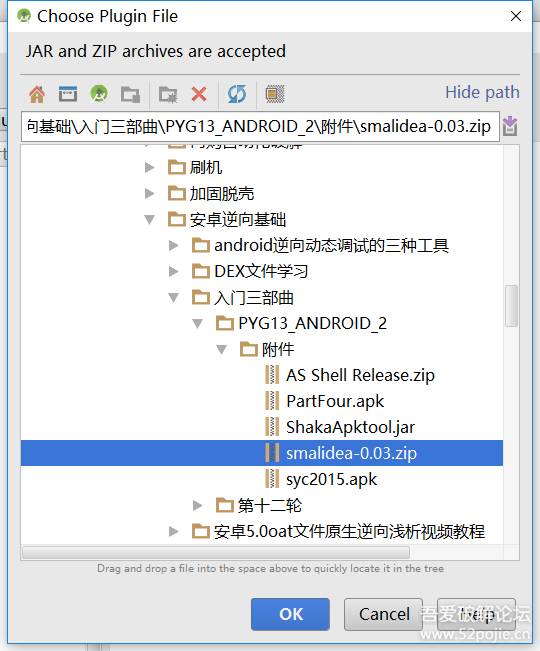540x651 pixels.
Task: Click the Hide path link
Action: tap(482, 92)
